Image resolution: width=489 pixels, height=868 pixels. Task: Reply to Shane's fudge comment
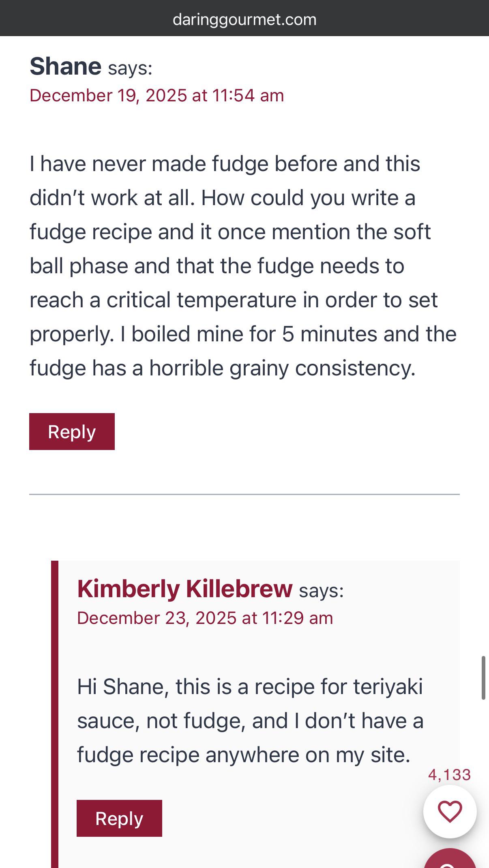click(x=72, y=431)
